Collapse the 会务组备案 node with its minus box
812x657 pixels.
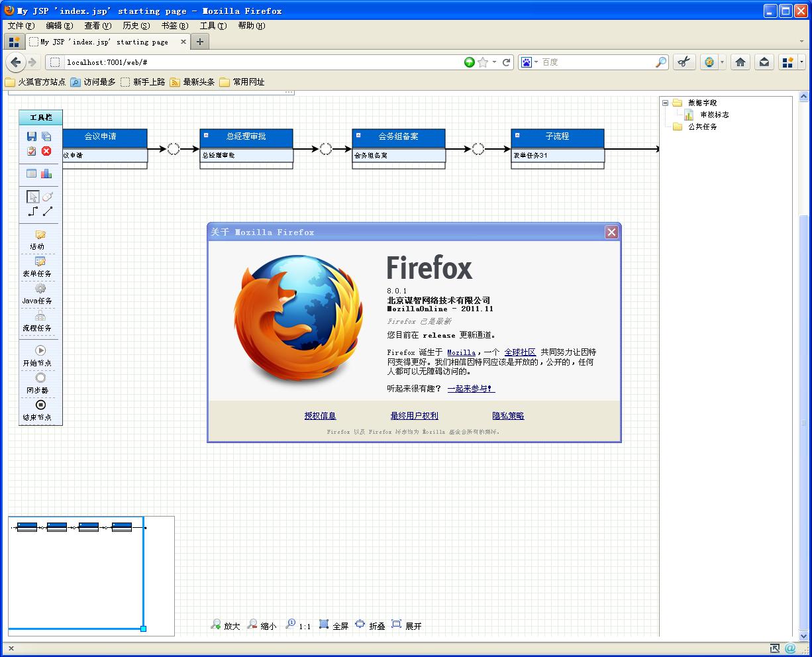point(358,135)
